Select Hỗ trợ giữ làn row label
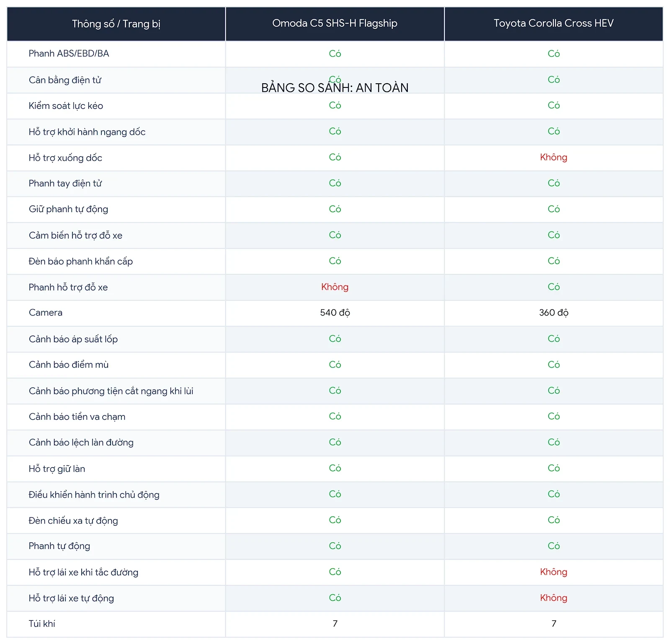 coord(57,469)
